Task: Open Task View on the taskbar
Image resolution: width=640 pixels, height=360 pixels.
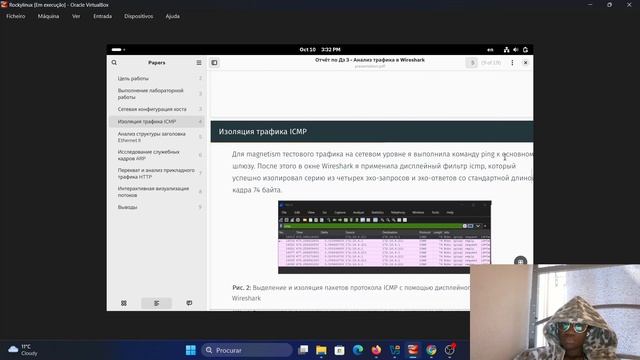Action: (x=303, y=350)
